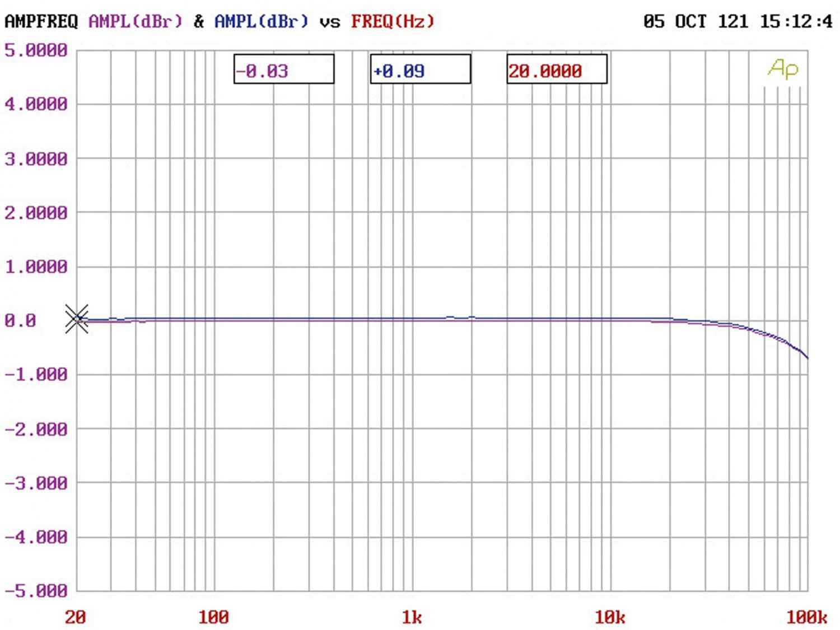840x630 pixels.
Task: Click the blue AMPL(dBr) legend label
Action: coord(262,22)
